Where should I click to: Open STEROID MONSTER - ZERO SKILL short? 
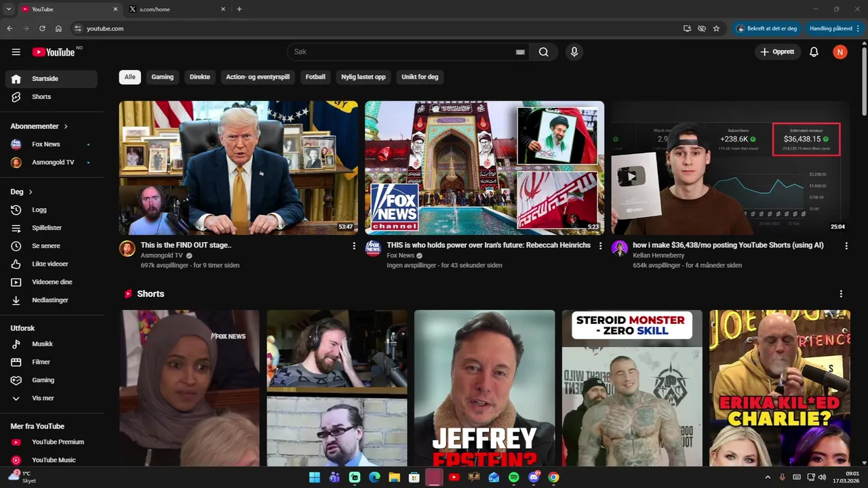(632, 388)
